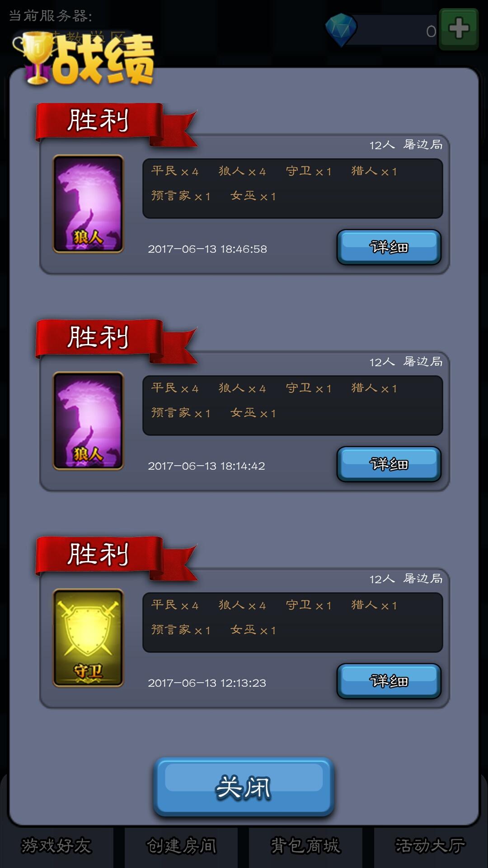Tap the blue diamond currency icon
Screen dimensions: 488x868
point(341,30)
